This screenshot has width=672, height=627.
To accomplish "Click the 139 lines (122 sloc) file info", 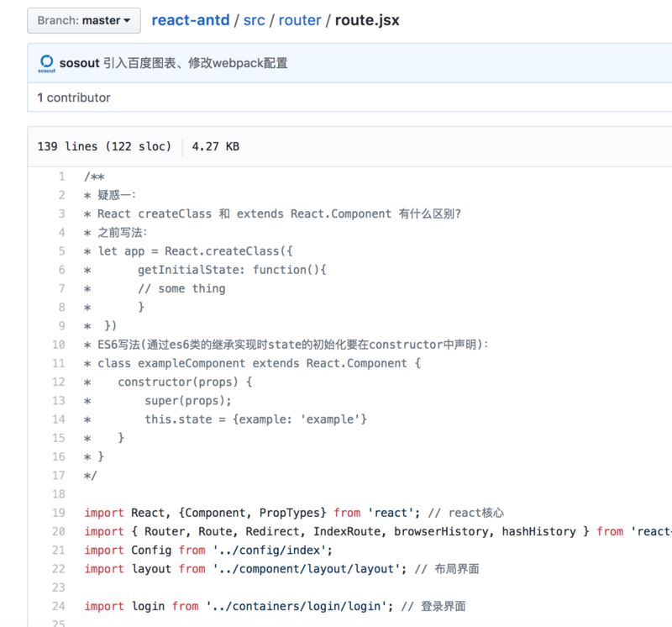I will 104,147.
